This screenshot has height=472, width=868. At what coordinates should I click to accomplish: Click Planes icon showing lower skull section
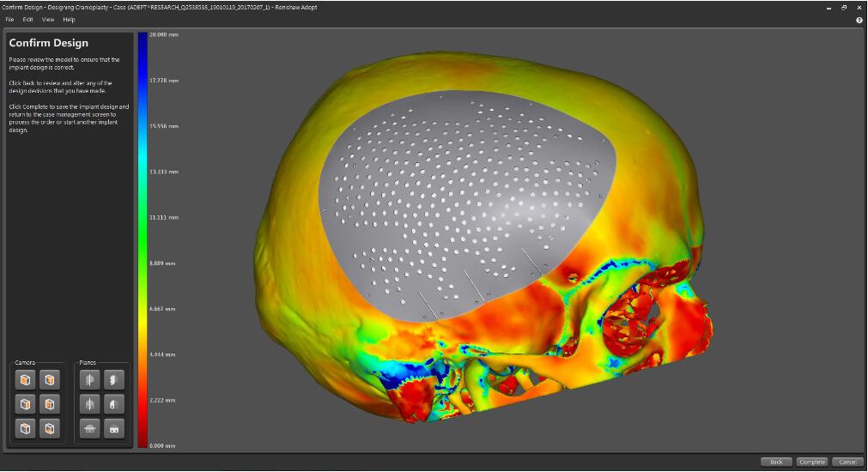(113, 427)
